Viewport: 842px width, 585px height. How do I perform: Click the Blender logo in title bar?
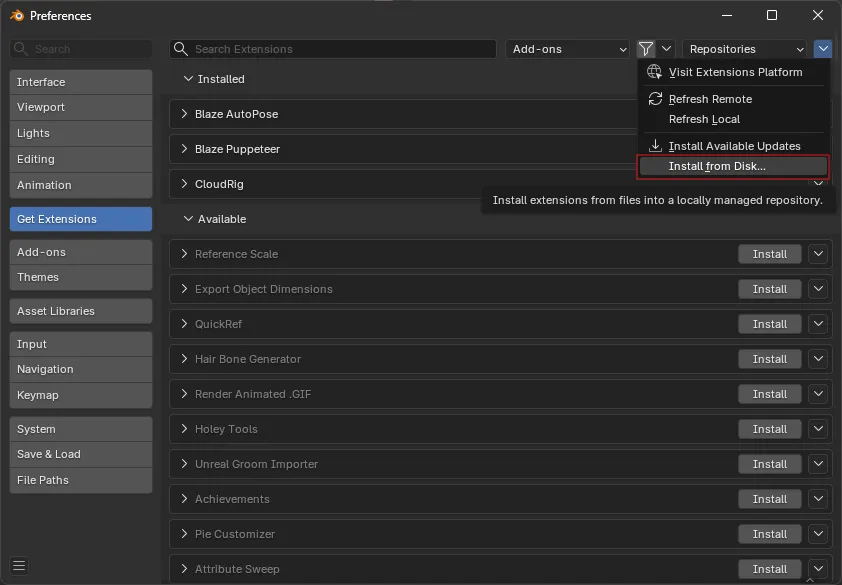(x=17, y=16)
